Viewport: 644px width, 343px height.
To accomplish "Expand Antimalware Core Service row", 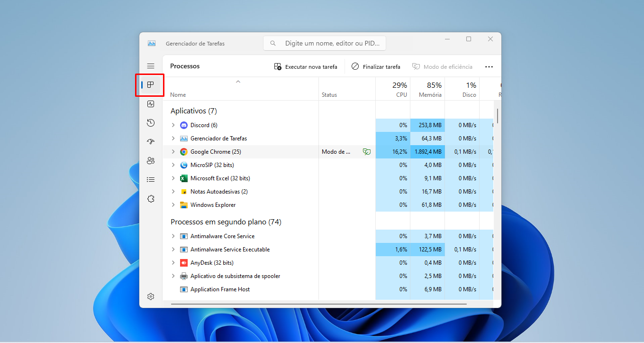I will click(x=173, y=236).
